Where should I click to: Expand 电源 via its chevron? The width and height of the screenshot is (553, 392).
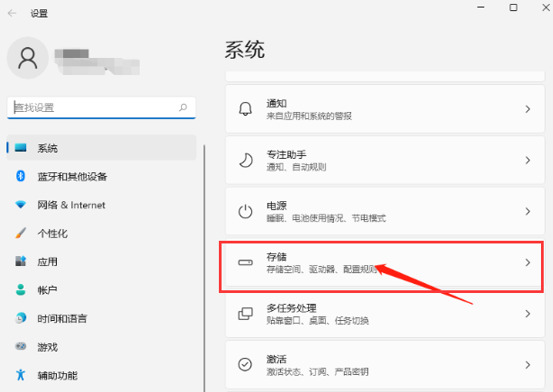pyautogui.click(x=528, y=211)
